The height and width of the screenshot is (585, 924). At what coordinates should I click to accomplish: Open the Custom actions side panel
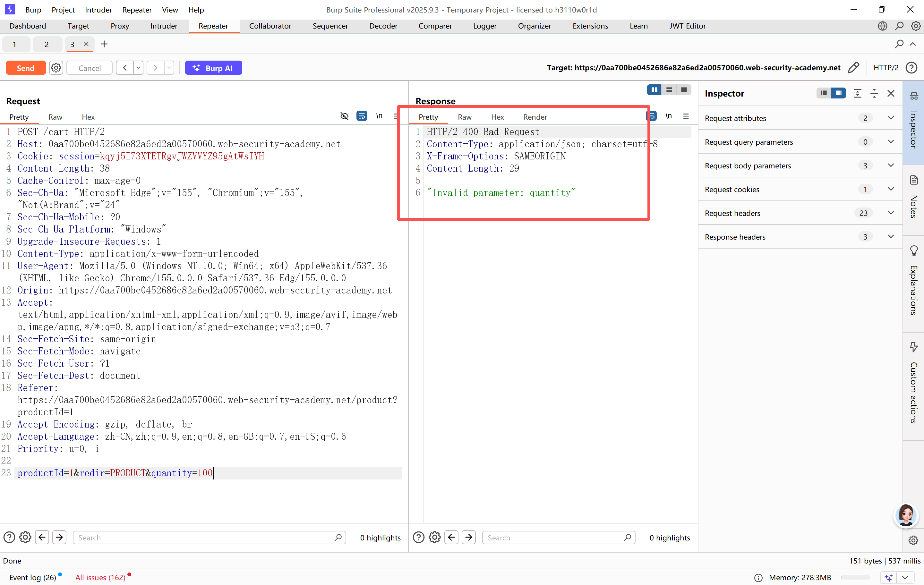[x=913, y=387]
